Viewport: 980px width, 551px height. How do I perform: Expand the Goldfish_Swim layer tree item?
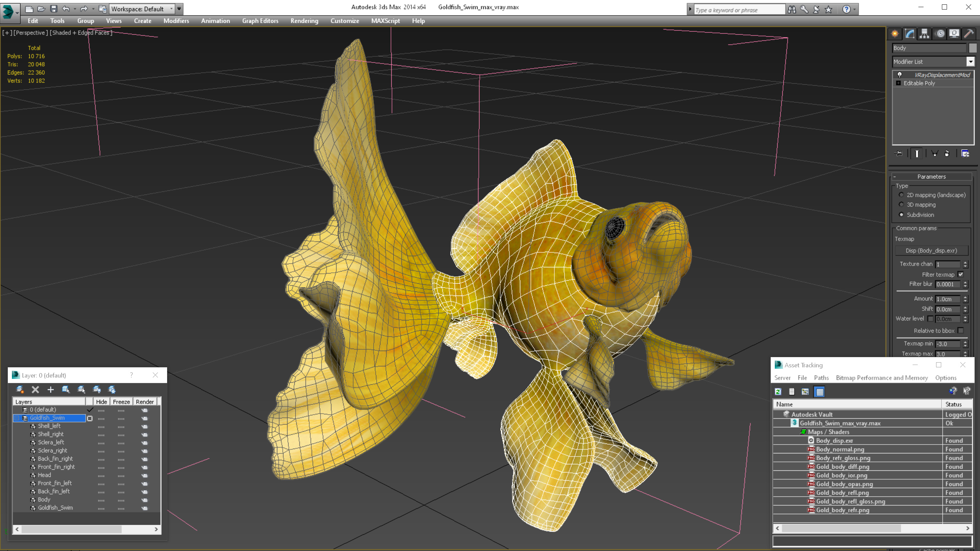(x=16, y=418)
